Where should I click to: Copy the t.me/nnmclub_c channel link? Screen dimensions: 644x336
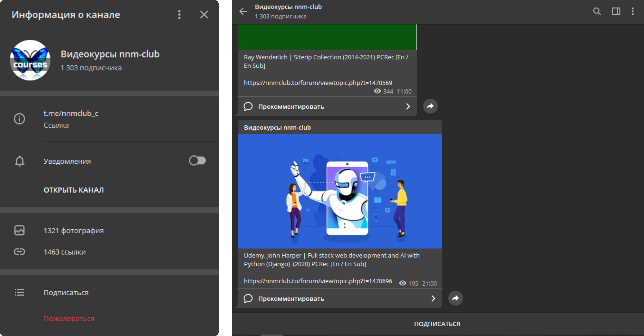[x=71, y=113]
